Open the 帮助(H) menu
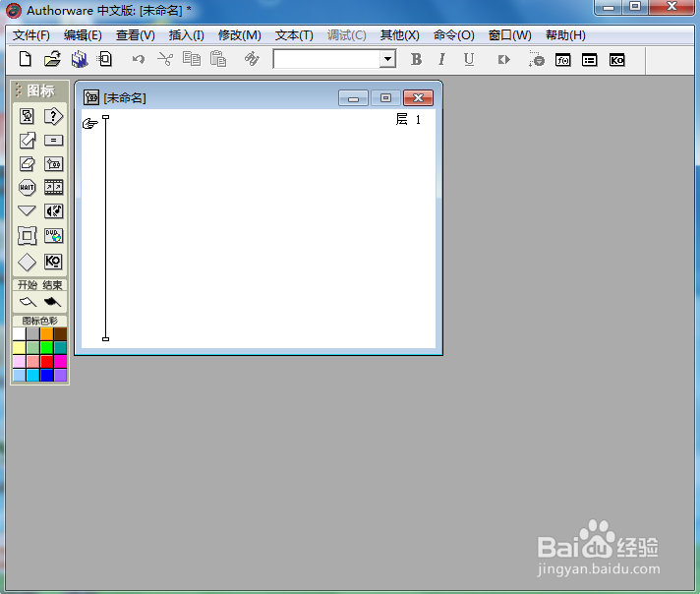The image size is (700, 594). 565,35
